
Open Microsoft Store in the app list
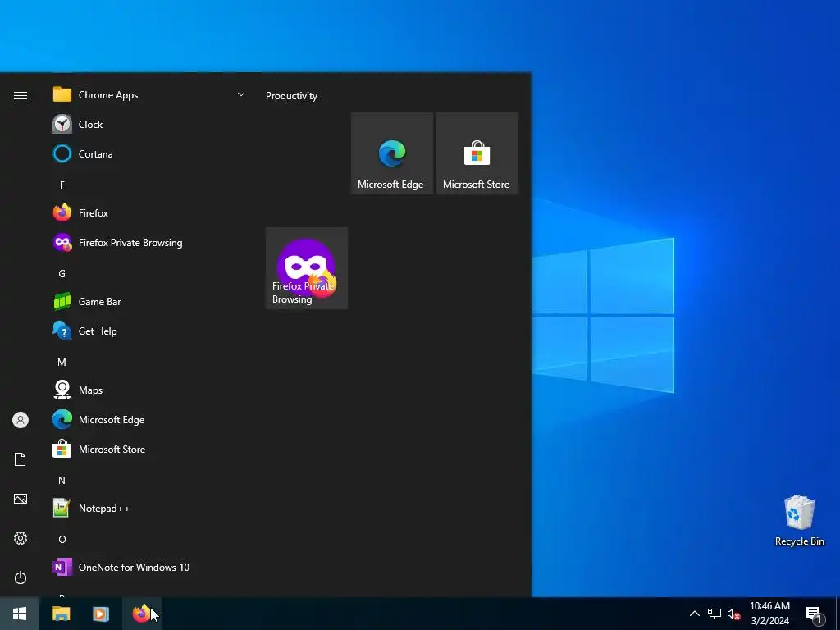[148, 450]
